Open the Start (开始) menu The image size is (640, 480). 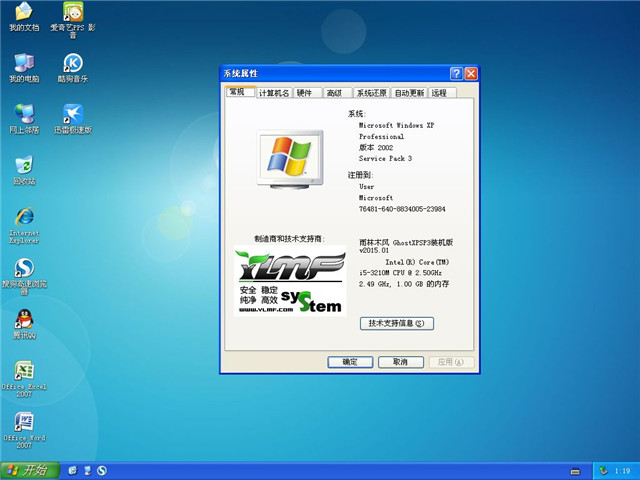point(30,471)
